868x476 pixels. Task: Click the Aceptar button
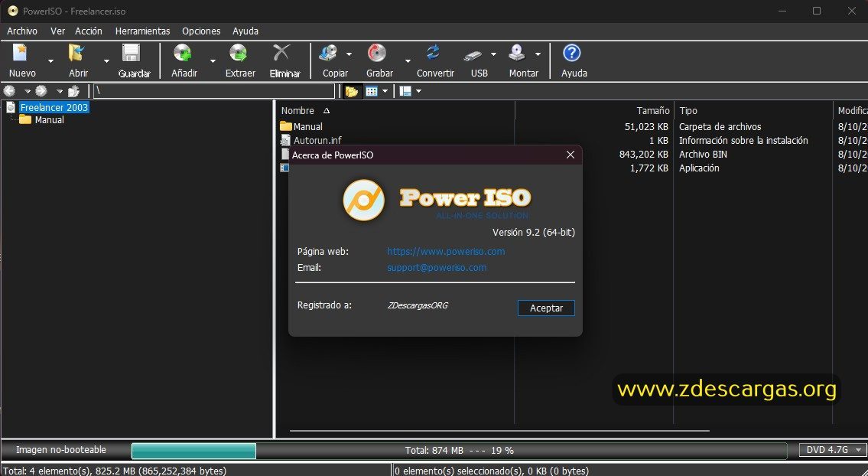pyautogui.click(x=546, y=308)
